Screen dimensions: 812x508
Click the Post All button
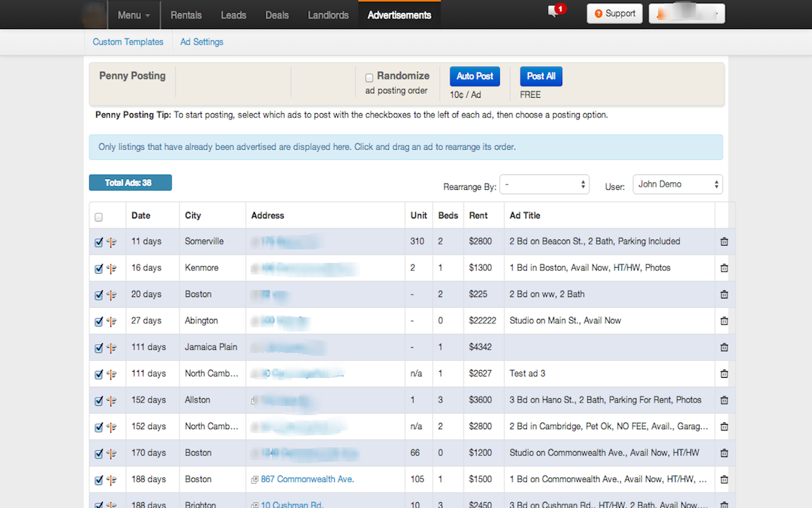(541, 76)
